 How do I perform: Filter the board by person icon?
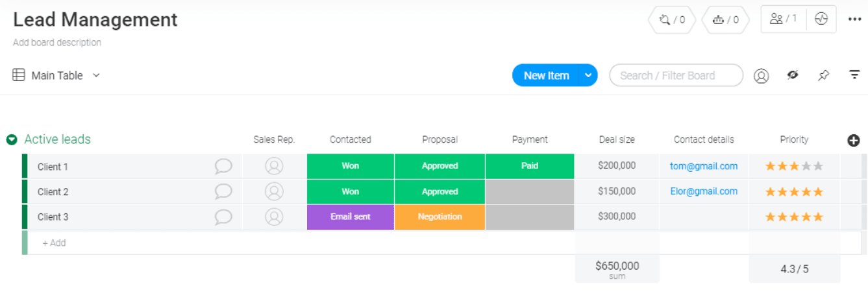[x=761, y=76]
